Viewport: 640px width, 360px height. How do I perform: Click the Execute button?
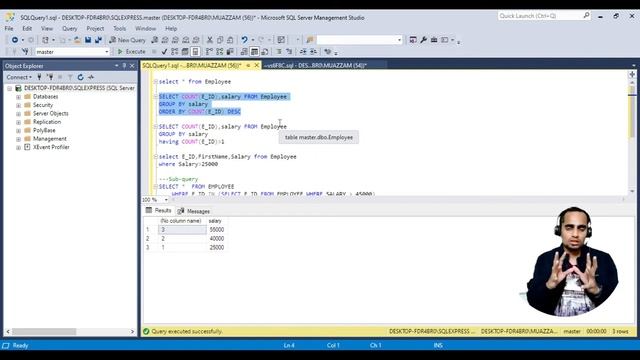(x=131, y=52)
